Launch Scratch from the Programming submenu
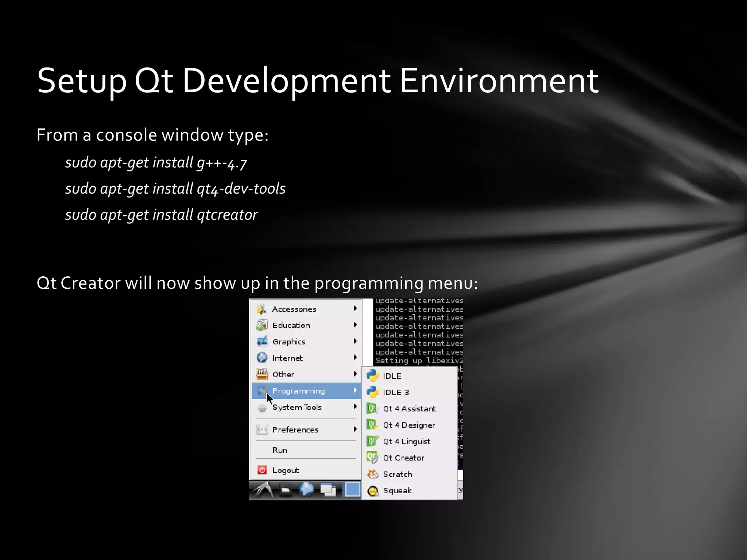 click(x=410, y=474)
